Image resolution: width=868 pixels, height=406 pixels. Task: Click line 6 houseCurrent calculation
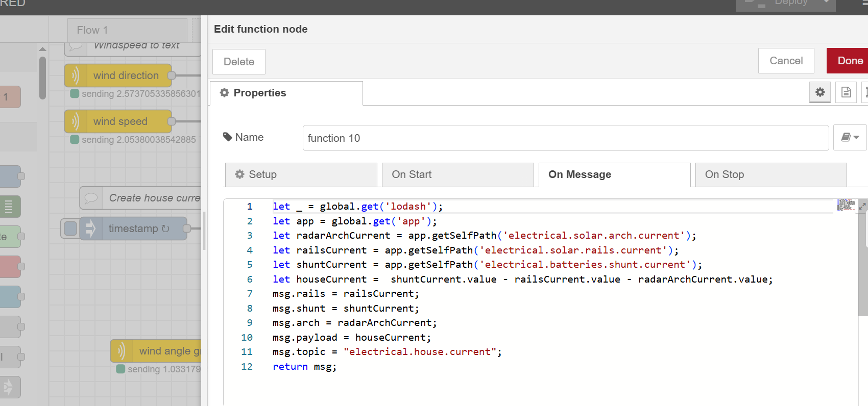[523, 280]
